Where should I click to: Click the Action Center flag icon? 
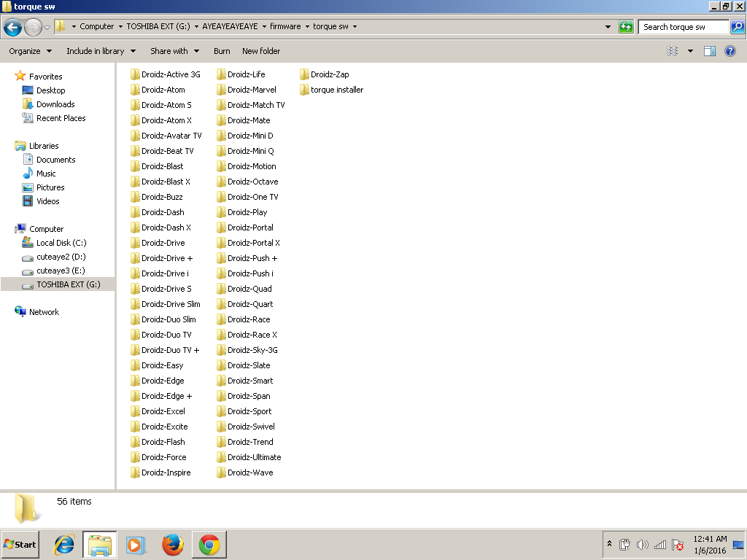(678, 544)
